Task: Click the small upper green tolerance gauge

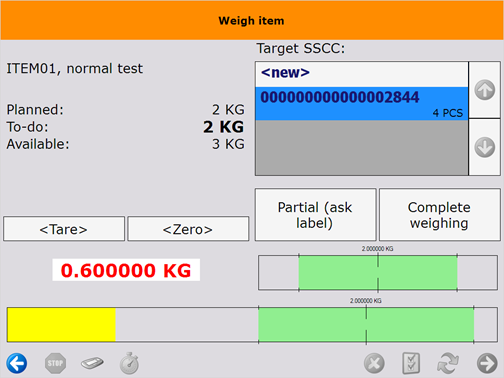Action: [378, 273]
